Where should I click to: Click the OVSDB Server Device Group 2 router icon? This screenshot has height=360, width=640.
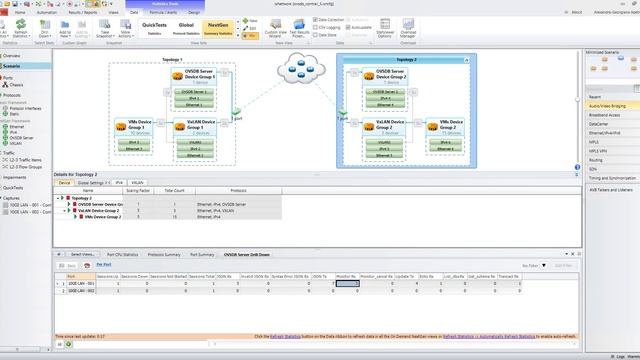(369, 76)
